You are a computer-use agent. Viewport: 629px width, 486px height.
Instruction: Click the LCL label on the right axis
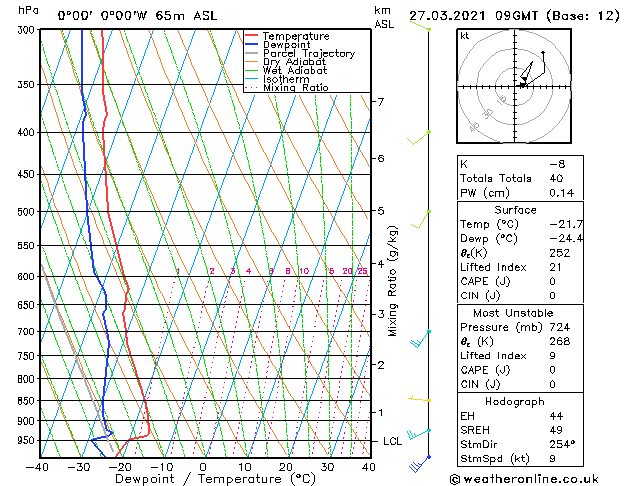(392, 441)
